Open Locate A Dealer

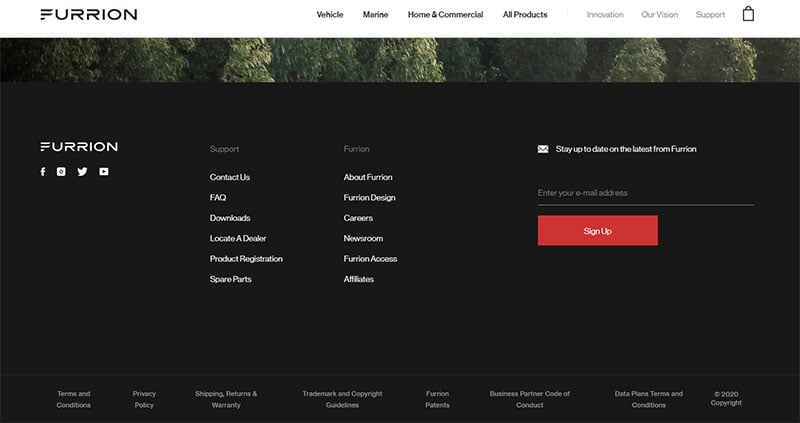(238, 238)
